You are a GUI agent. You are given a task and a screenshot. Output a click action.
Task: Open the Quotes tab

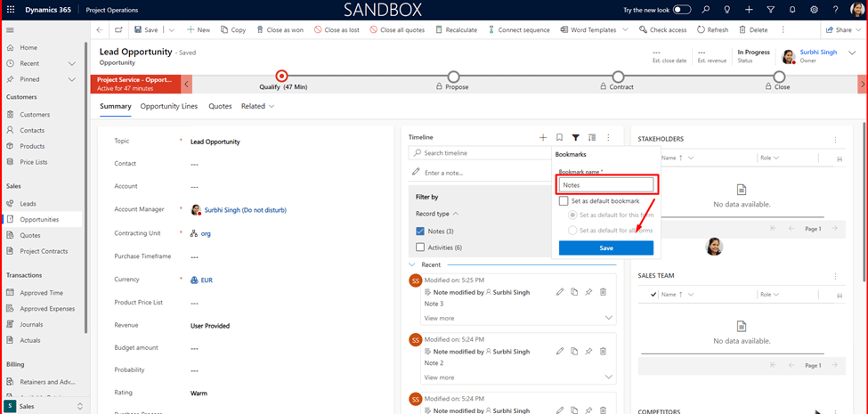point(220,106)
